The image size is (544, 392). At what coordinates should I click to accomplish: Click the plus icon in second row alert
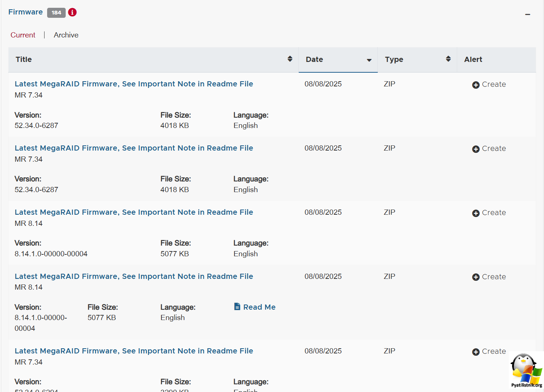coord(476,149)
